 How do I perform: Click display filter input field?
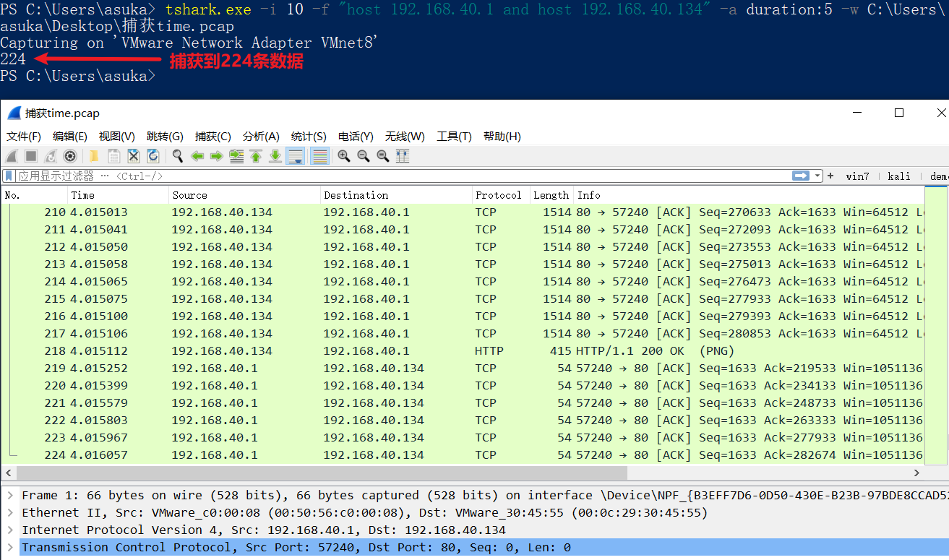point(405,176)
